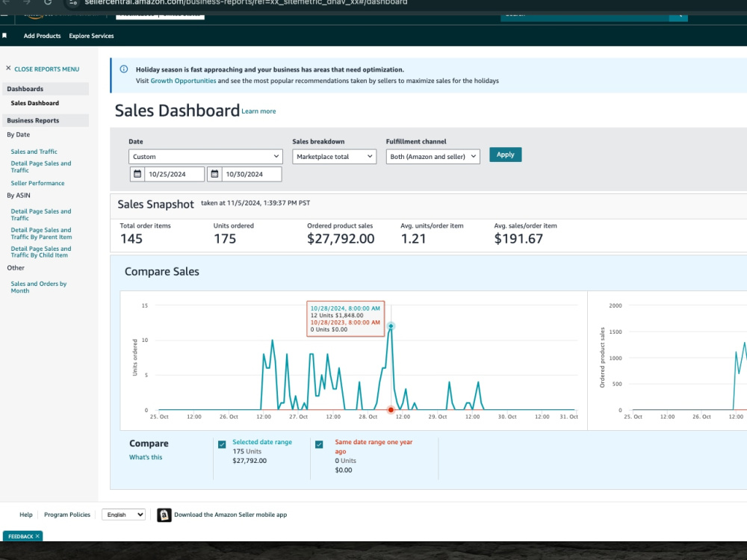Viewport: 747px width, 560px height.
Task: Open Seller Performance report
Action: pos(37,183)
